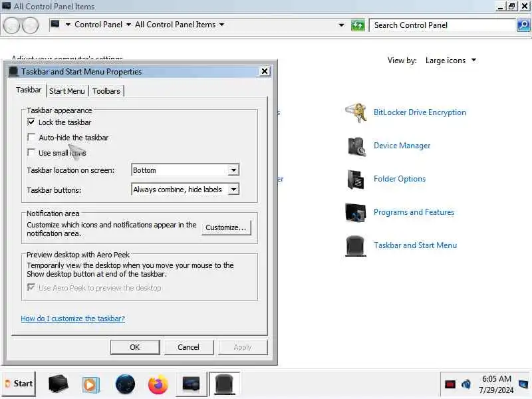Expand All Control Panel Items breadcrumb arrow
The image size is (532, 399).
click(x=221, y=25)
